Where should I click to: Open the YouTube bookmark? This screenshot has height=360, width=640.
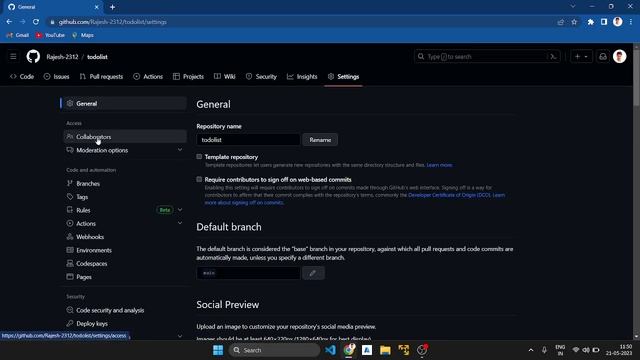tap(50, 35)
